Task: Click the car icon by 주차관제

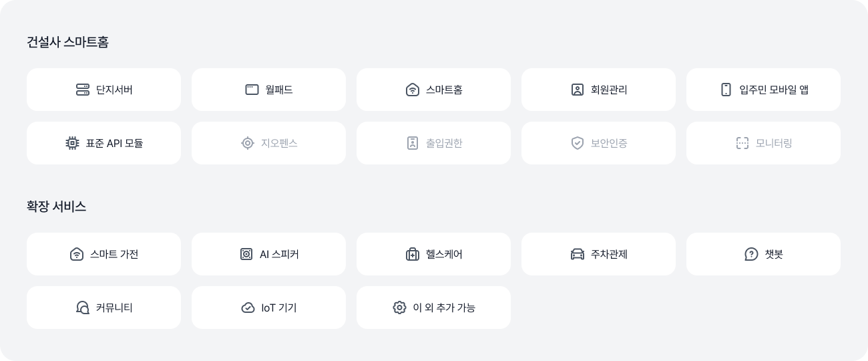Action: pyautogui.click(x=578, y=254)
